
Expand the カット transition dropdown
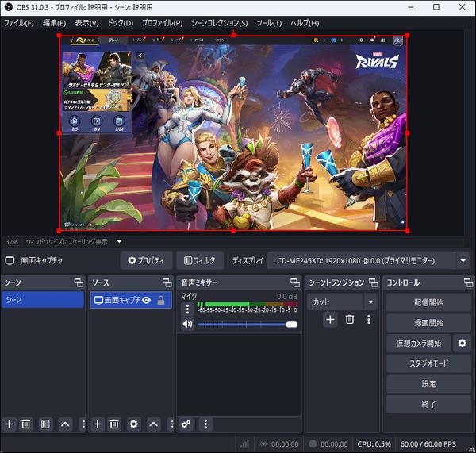click(x=370, y=301)
